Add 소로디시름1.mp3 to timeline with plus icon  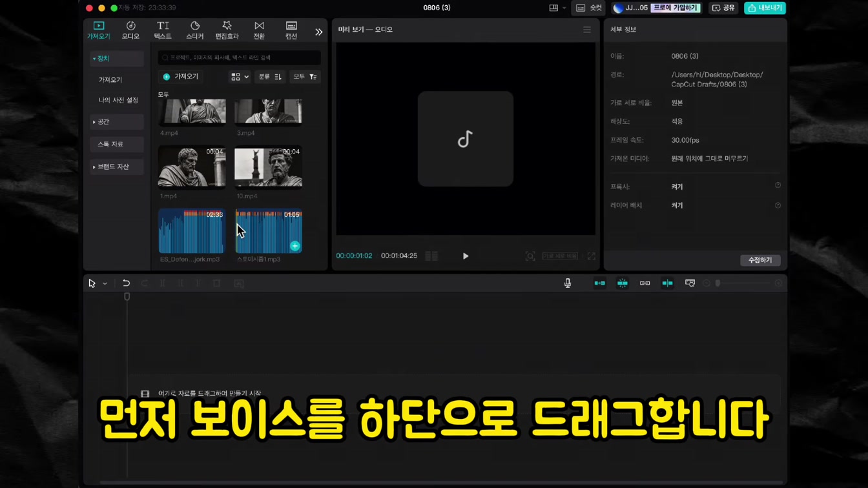tap(295, 246)
